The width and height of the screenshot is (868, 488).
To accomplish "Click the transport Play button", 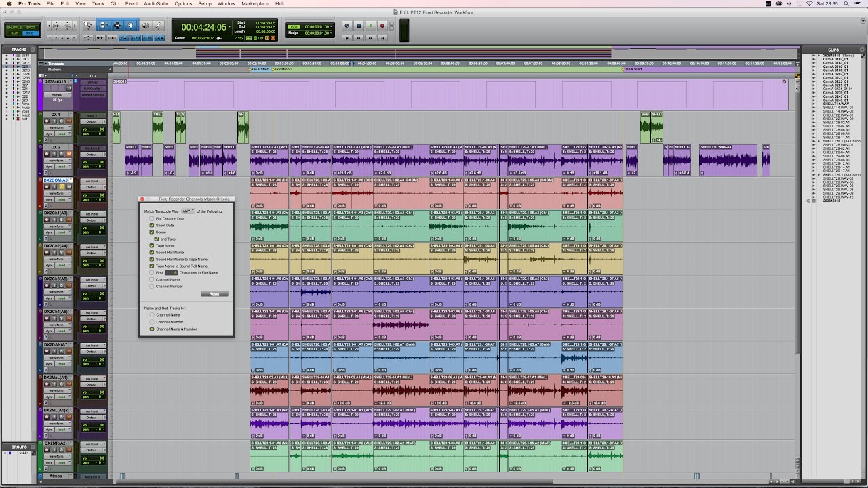I will click(370, 26).
